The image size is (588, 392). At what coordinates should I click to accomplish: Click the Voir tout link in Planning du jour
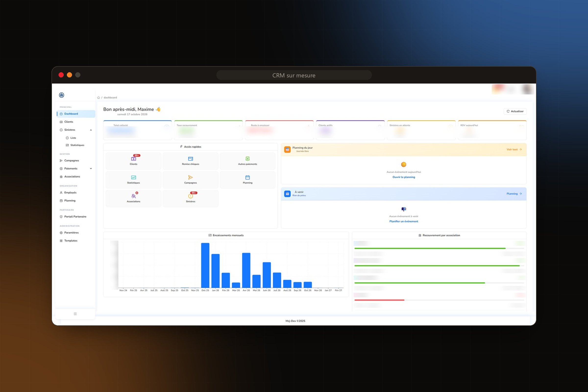pos(514,149)
